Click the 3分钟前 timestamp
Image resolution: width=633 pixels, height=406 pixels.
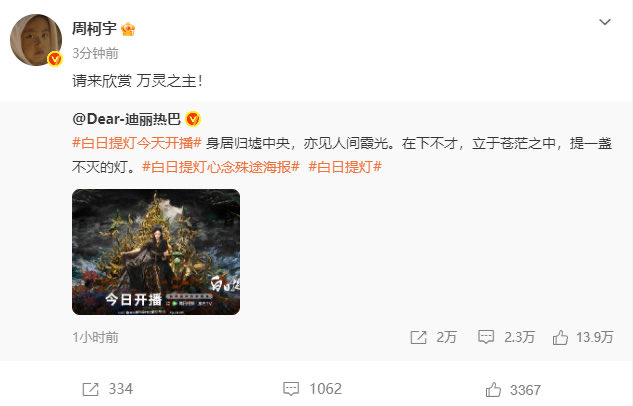coord(95,53)
